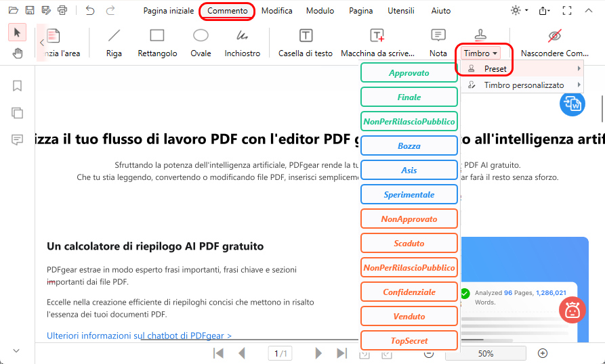Switch to the hand pan tool
Image resolution: width=605 pixels, height=364 pixels.
(17, 53)
